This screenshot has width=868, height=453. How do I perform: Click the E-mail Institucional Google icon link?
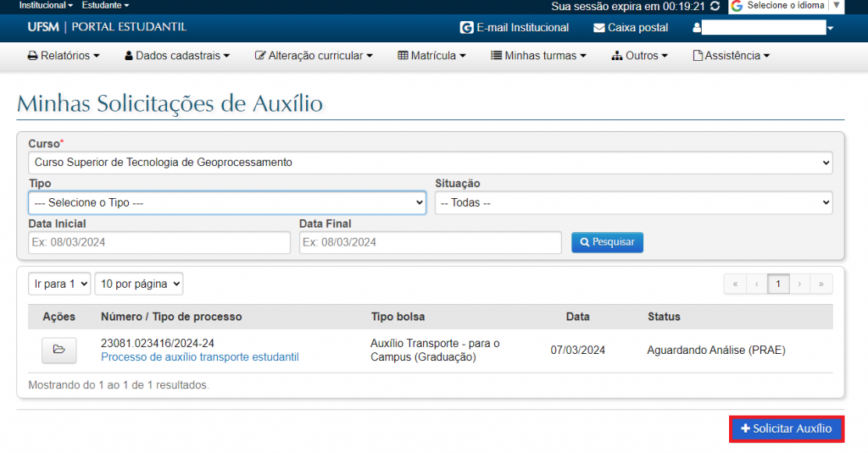point(467,28)
